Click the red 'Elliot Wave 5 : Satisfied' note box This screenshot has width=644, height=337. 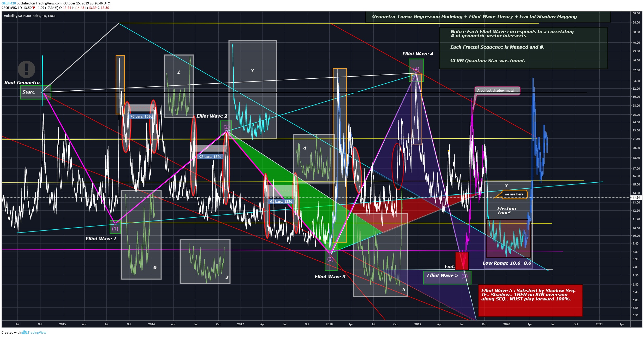(530, 300)
